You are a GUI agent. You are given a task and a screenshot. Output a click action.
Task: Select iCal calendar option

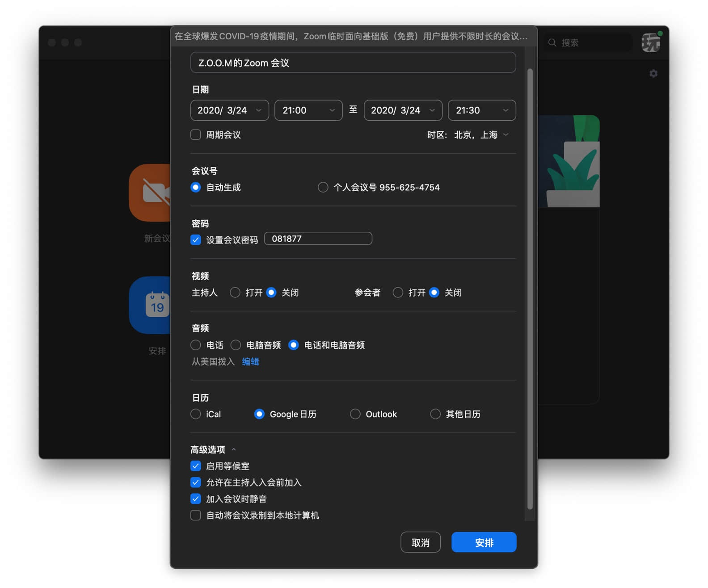click(x=196, y=414)
